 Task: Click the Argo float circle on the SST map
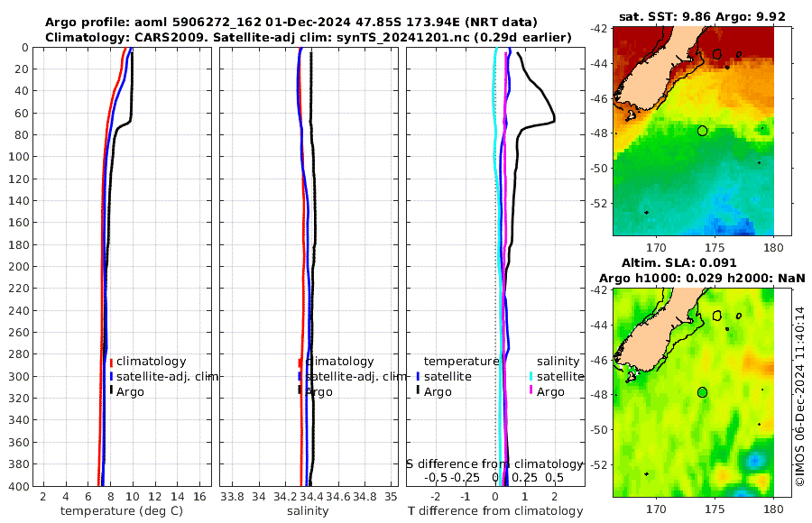pyautogui.click(x=702, y=131)
